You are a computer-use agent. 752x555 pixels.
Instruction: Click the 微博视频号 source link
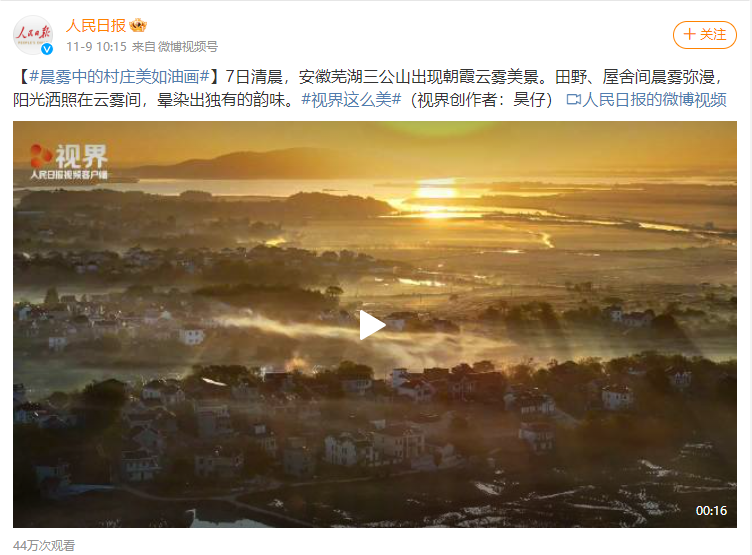click(188, 47)
